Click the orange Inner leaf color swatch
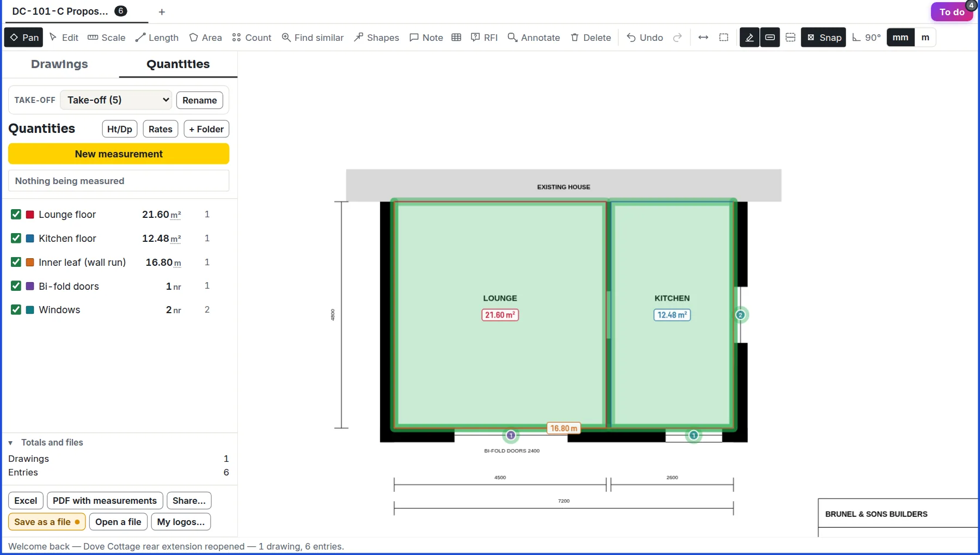Screen dimensions: 980x555 [30, 263]
